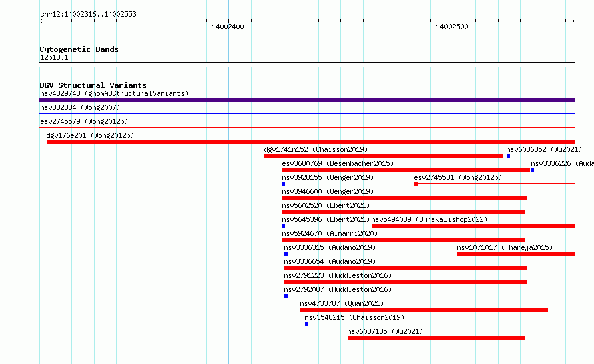The image size is (594, 364).
Task: Open nsv3336654 (Audano2019) label
Action: point(330,261)
